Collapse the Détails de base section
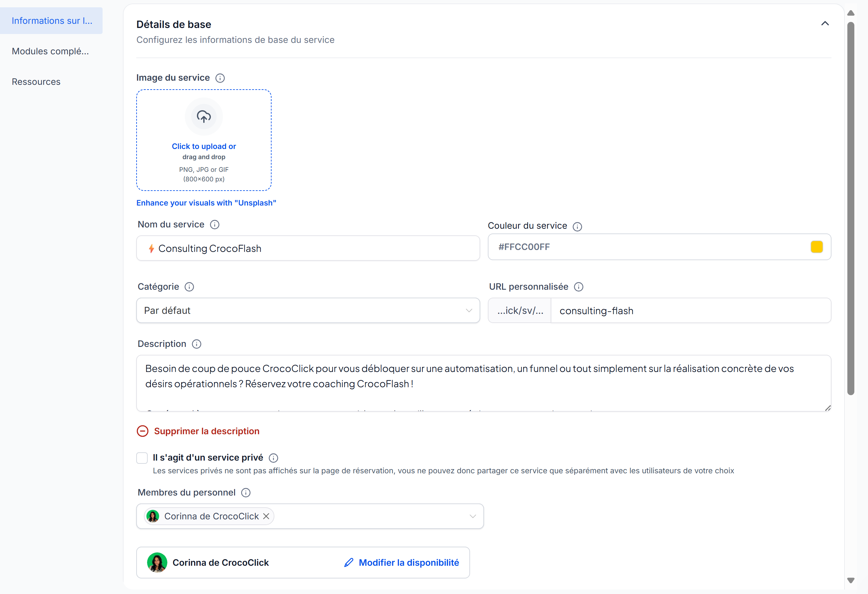 (x=825, y=24)
